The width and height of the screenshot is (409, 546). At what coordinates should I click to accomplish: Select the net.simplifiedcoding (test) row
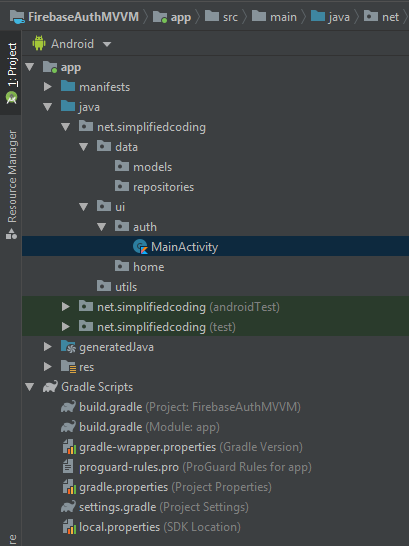click(x=215, y=327)
